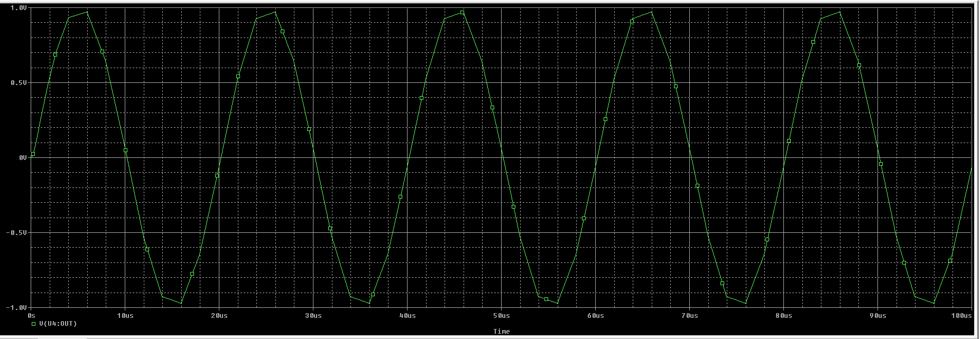Click the 100us label at axis end
Screen dimensions: 980x339
point(961,316)
